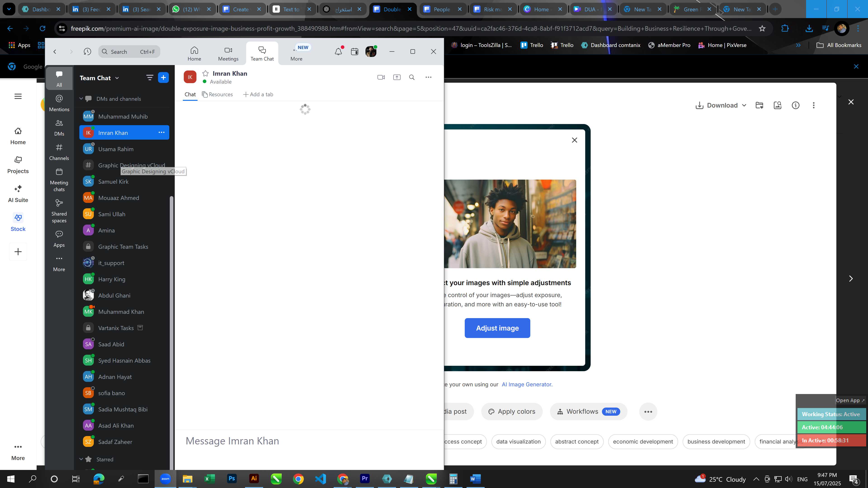Open Projects in Freepik sidebar
Screen dimensions: 868x488
point(18,165)
